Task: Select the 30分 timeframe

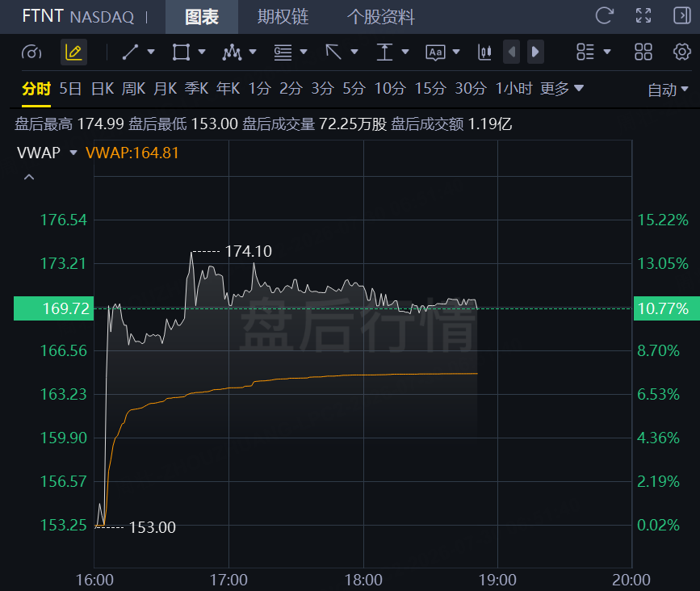Action: click(x=471, y=89)
